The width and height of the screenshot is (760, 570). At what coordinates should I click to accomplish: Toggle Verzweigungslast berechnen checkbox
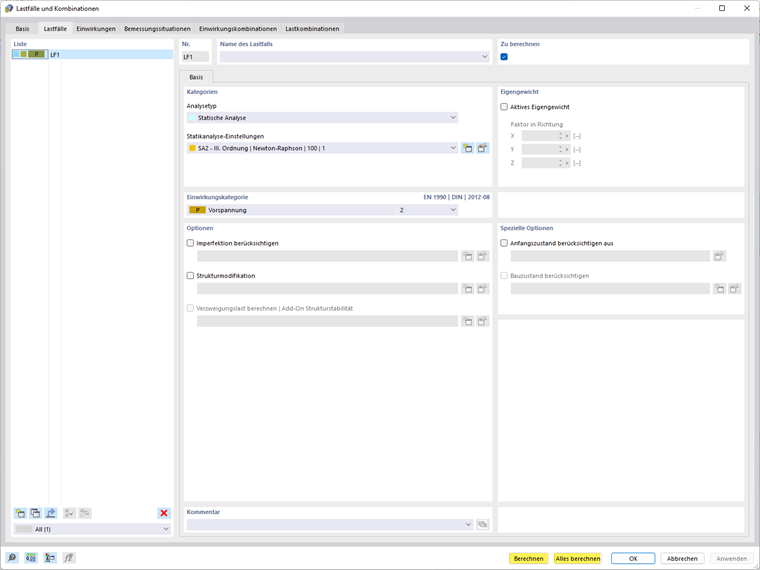tap(190, 308)
